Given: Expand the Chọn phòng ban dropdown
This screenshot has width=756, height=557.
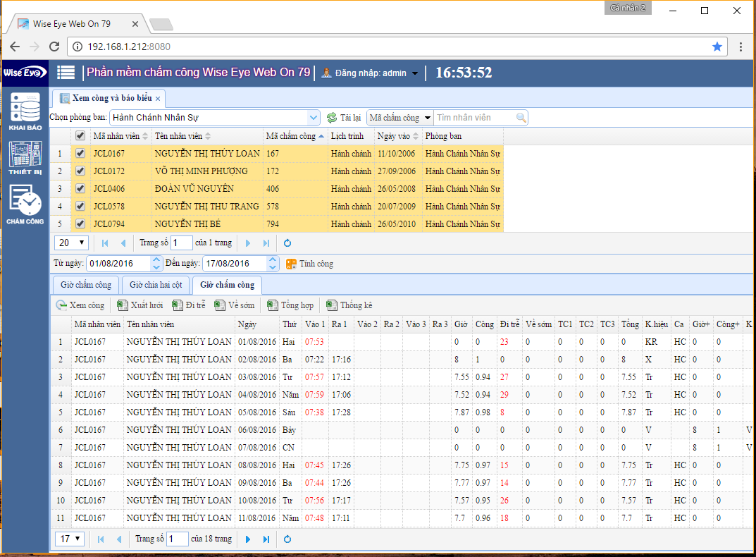Looking at the screenshot, I should pyautogui.click(x=314, y=118).
